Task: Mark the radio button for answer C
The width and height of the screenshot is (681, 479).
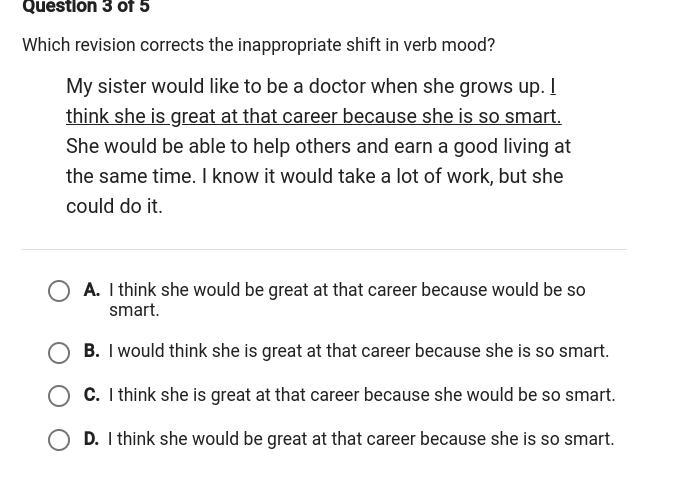Action: 59,396
